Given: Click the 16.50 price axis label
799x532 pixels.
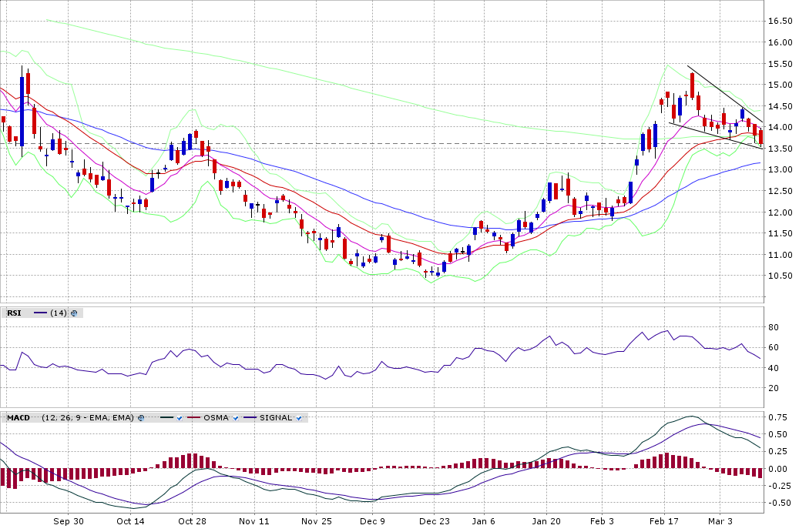Looking at the screenshot, I should pos(781,22).
